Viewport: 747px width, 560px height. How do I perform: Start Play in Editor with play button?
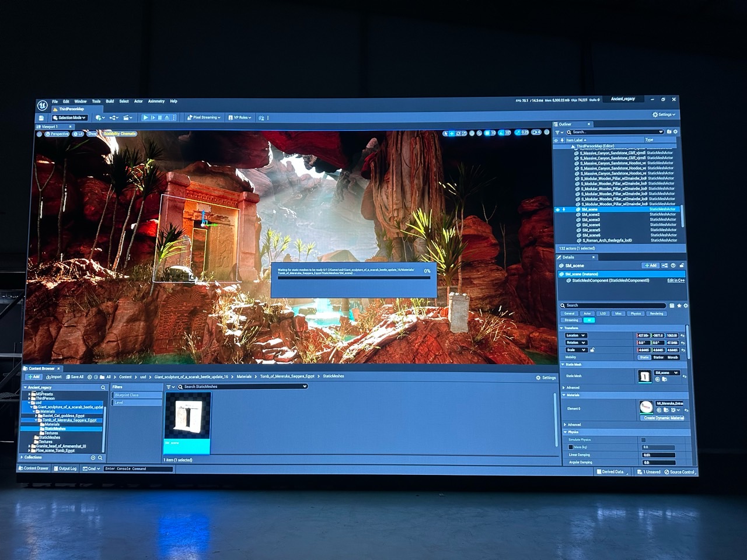[x=145, y=118]
